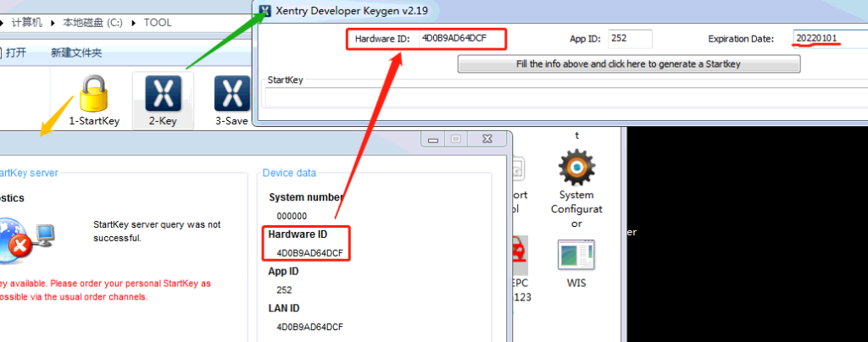Viewport: 868px width, 342px height.
Task: Launch the 2-Key Xentry icon
Action: [x=162, y=96]
